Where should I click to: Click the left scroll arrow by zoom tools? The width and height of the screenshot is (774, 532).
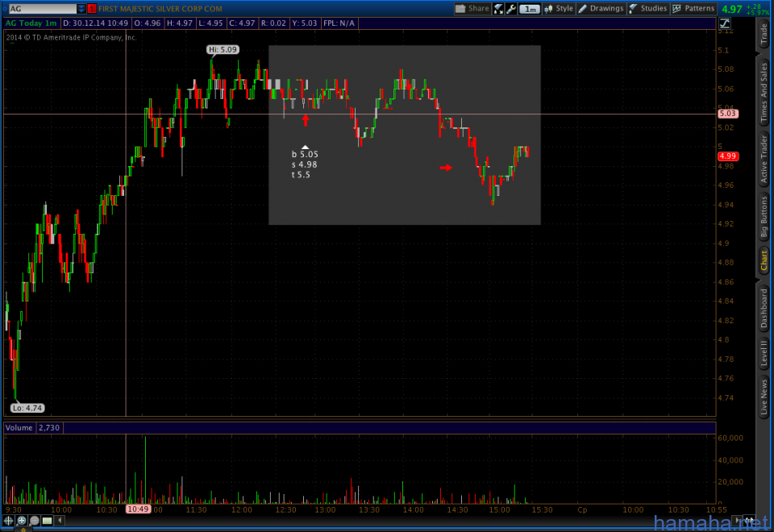[x=60, y=520]
